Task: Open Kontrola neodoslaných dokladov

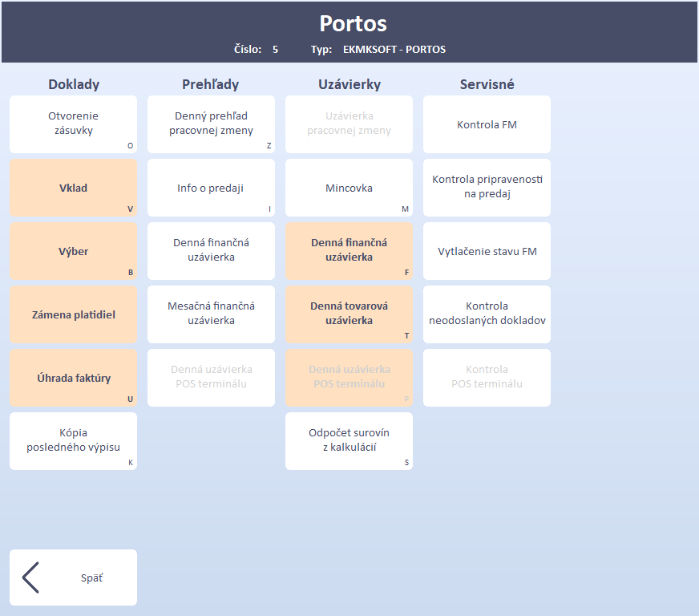Action: [x=487, y=314]
